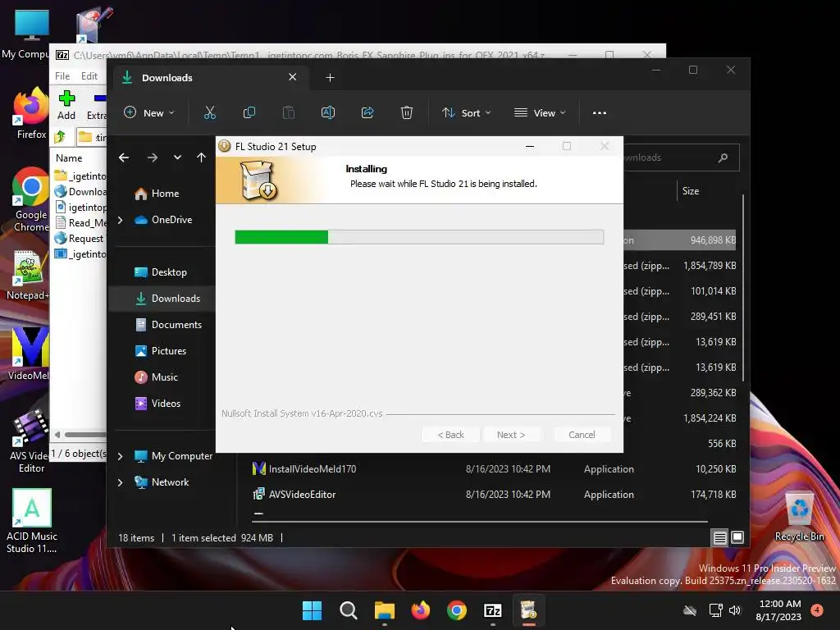This screenshot has height=630, width=840.
Task: Switch to large thumbnails view icon
Action: click(737, 537)
